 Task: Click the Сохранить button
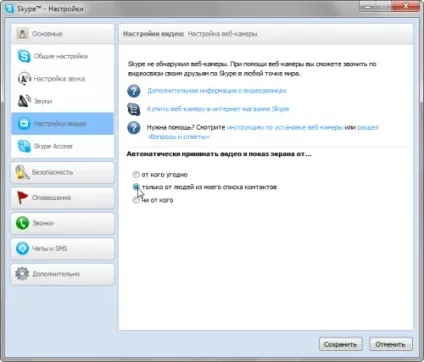tap(340, 344)
